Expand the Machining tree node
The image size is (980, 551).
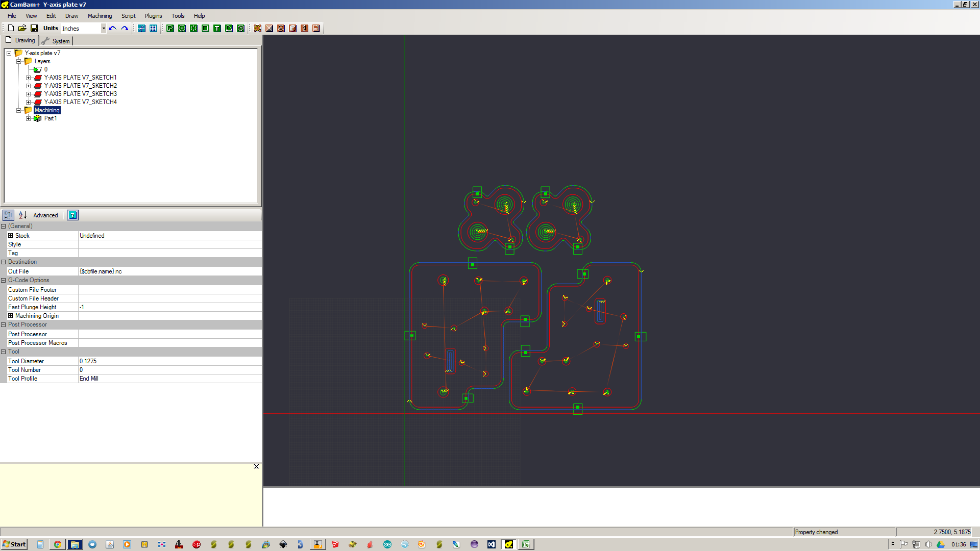pos(19,110)
